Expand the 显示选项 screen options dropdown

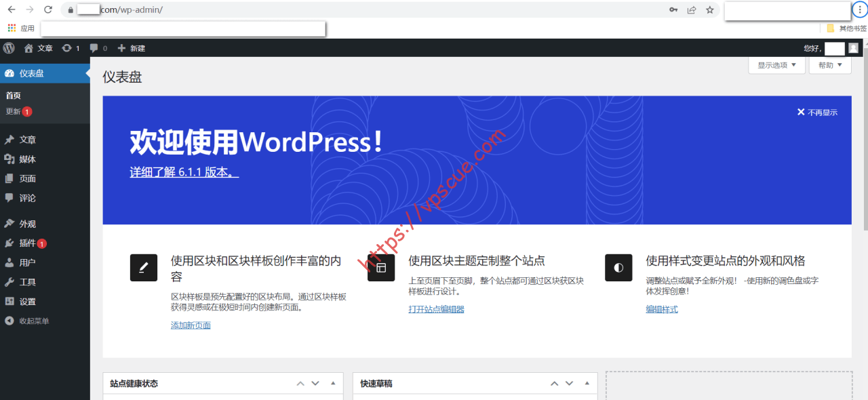[777, 65]
